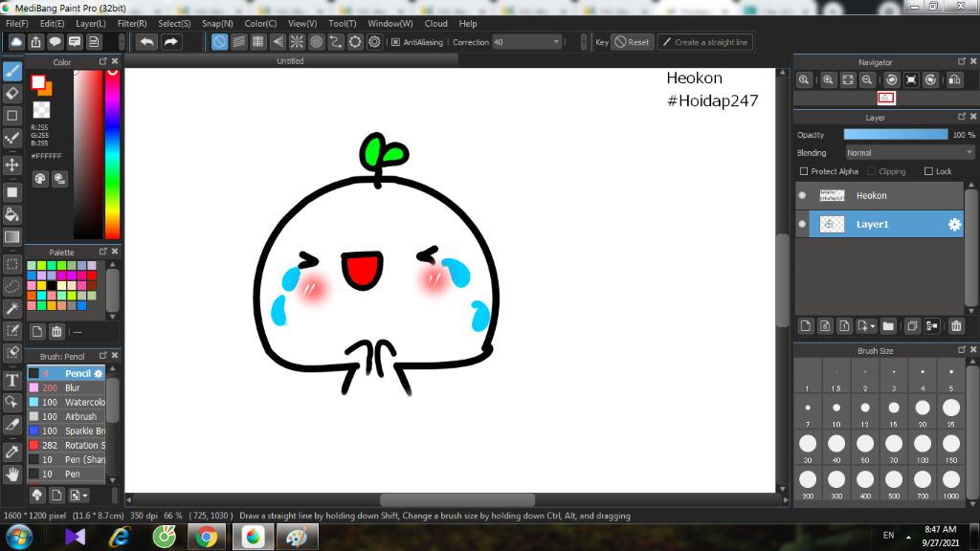The image size is (980, 551).
Task: Open the File menu
Action: [17, 24]
